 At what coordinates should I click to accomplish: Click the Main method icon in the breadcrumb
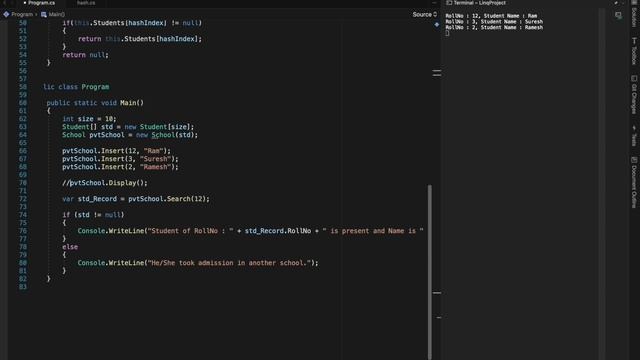[44, 14]
